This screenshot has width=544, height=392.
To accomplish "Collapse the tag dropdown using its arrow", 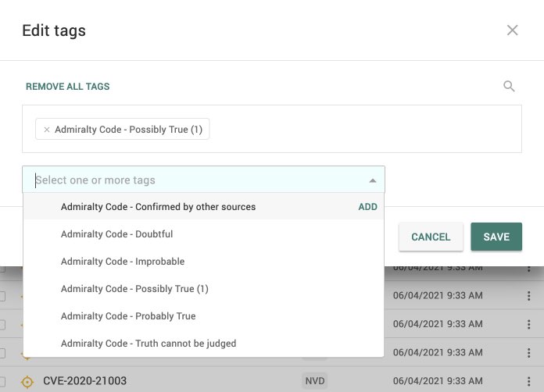I will pos(372,180).
